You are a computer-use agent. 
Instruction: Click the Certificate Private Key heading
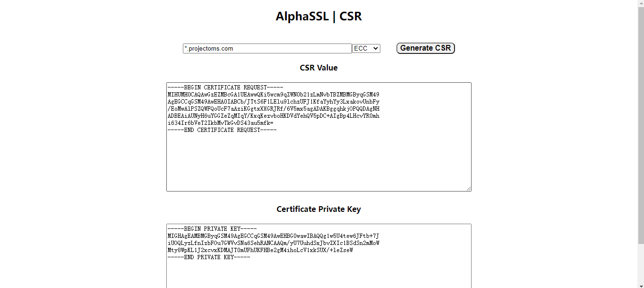318,209
